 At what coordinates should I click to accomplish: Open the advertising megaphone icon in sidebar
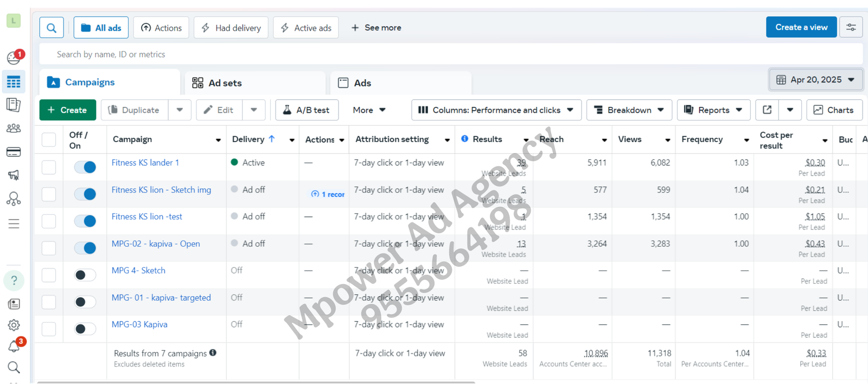click(14, 175)
